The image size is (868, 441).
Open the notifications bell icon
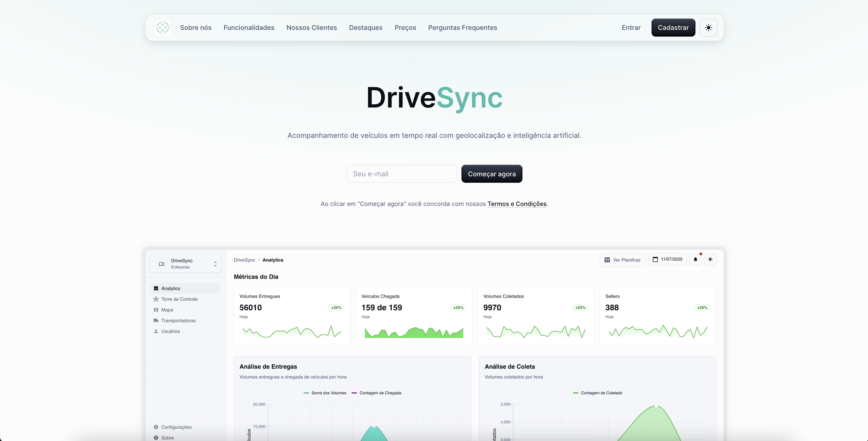pyautogui.click(x=695, y=259)
